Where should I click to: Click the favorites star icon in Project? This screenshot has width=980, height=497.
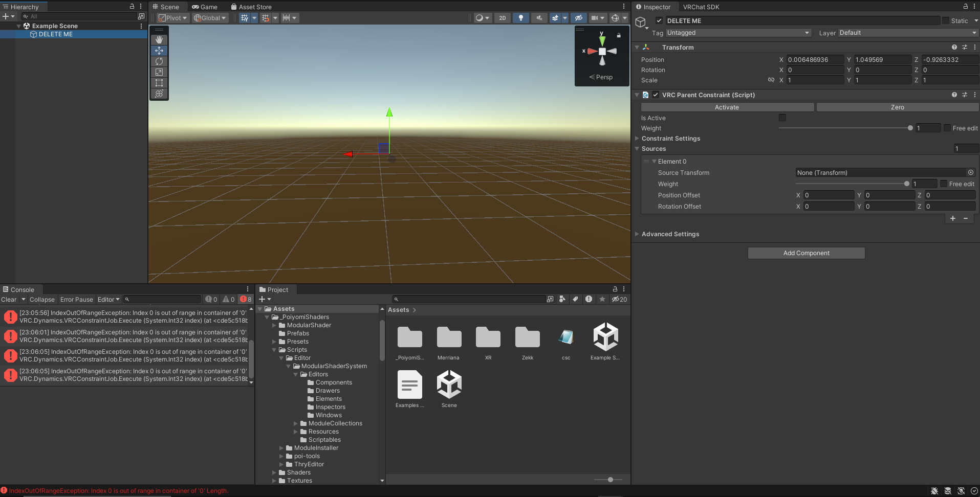pos(602,299)
